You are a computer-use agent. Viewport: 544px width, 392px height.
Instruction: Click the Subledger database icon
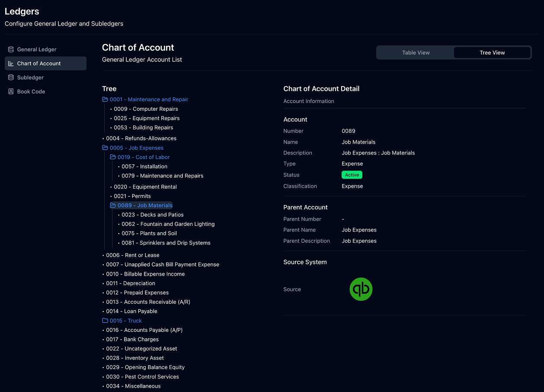coord(11,77)
